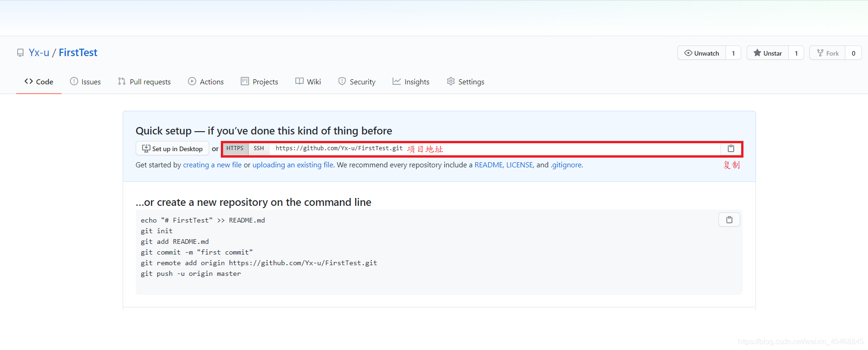Click the star icon in Unstar button
The image size is (868, 350).
757,53
